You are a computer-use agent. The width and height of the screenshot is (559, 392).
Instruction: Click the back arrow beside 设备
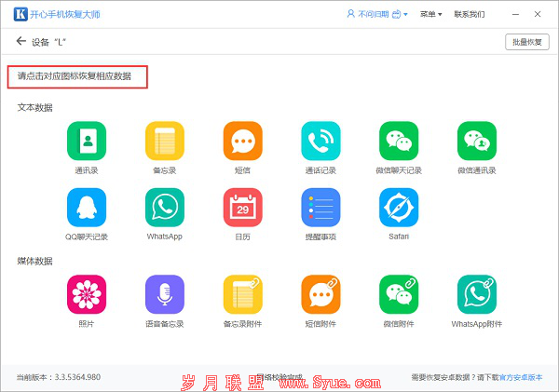tap(21, 41)
